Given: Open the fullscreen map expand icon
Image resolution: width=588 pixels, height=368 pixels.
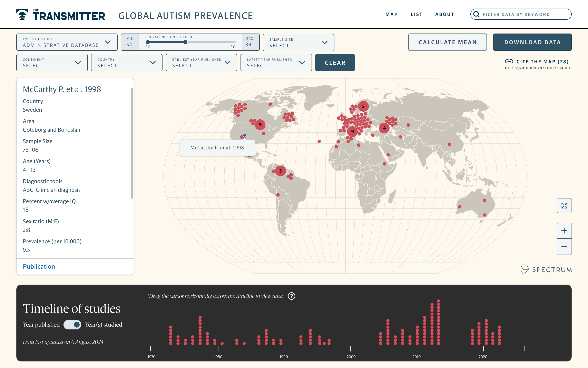Looking at the screenshot, I should tap(564, 206).
